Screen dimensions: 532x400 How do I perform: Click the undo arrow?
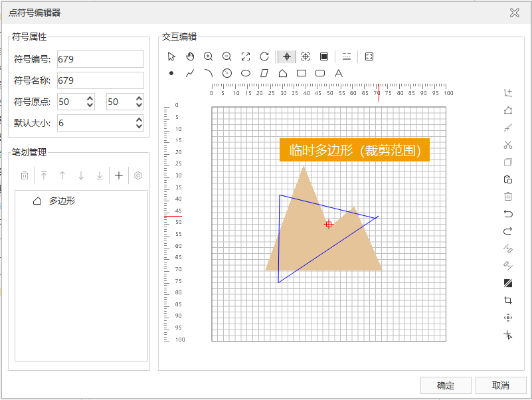coord(508,214)
